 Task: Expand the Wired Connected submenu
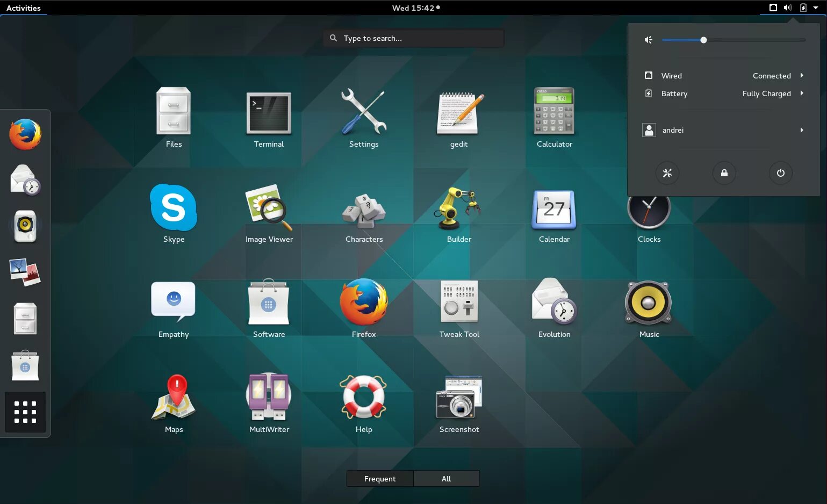tap(724, 76)
